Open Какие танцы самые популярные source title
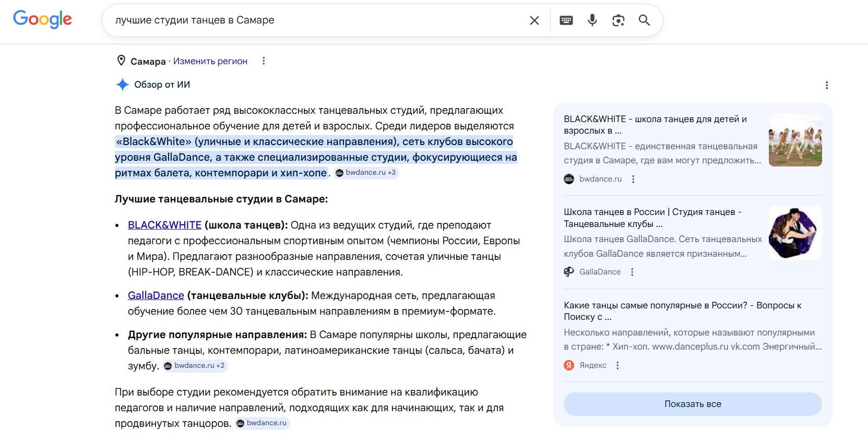This screenshot has width=868, height=443. point(683,311)
